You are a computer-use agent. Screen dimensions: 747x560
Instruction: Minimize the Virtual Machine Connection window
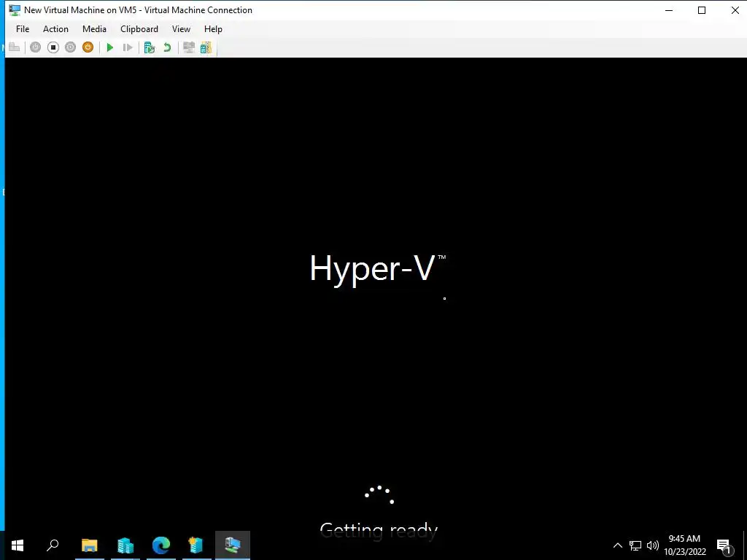click(669, 10)
